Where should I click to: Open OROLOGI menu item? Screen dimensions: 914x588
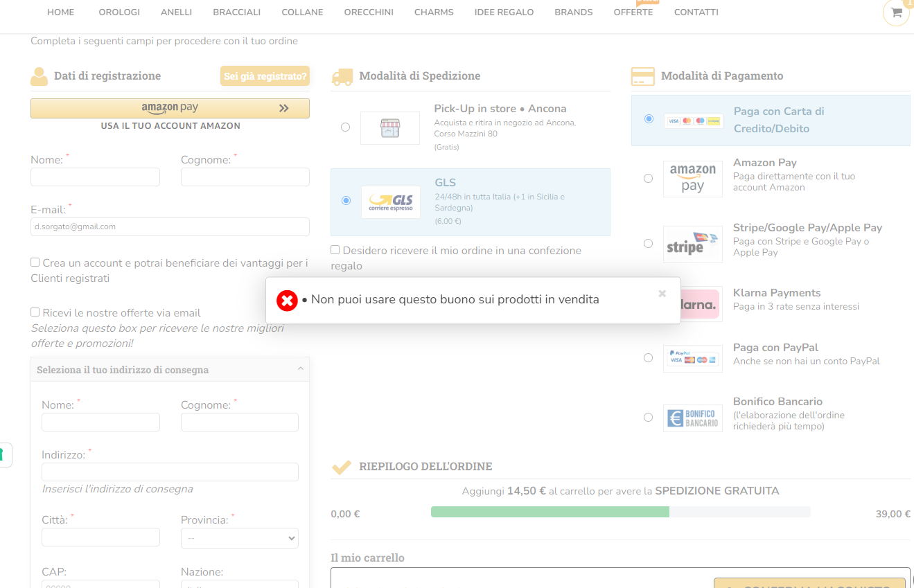click(119, 12)
